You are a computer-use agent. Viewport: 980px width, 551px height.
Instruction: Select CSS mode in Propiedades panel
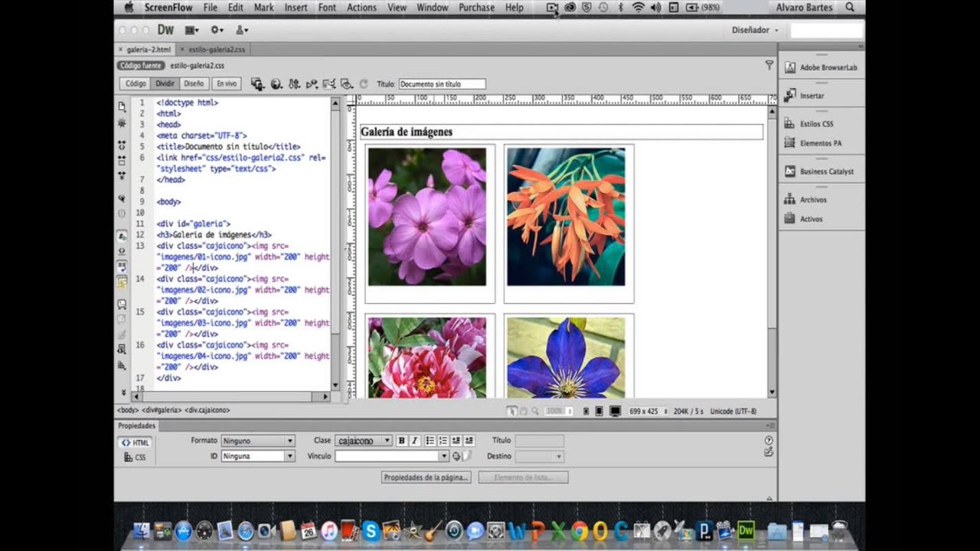(135, 458)
